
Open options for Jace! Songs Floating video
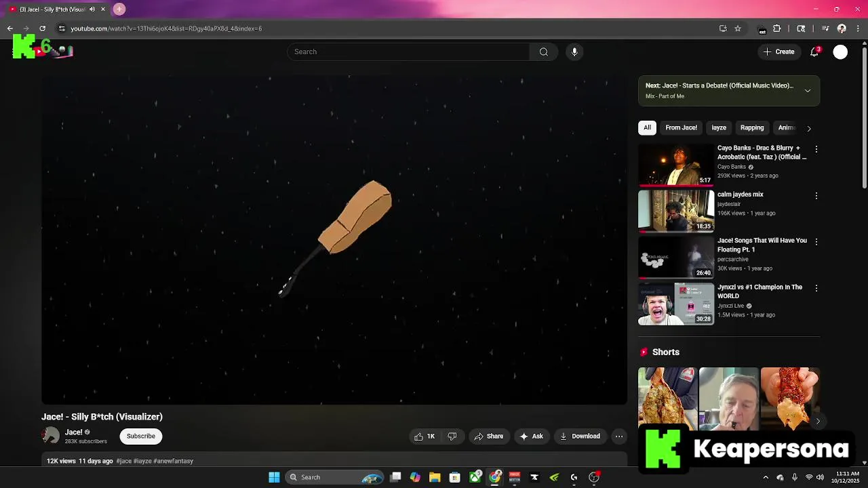[816, 242]
